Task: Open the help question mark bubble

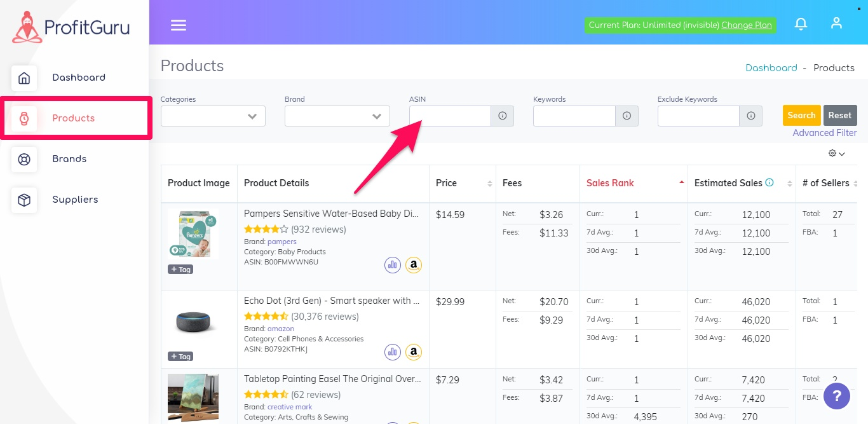Action: tap(837, 397)
